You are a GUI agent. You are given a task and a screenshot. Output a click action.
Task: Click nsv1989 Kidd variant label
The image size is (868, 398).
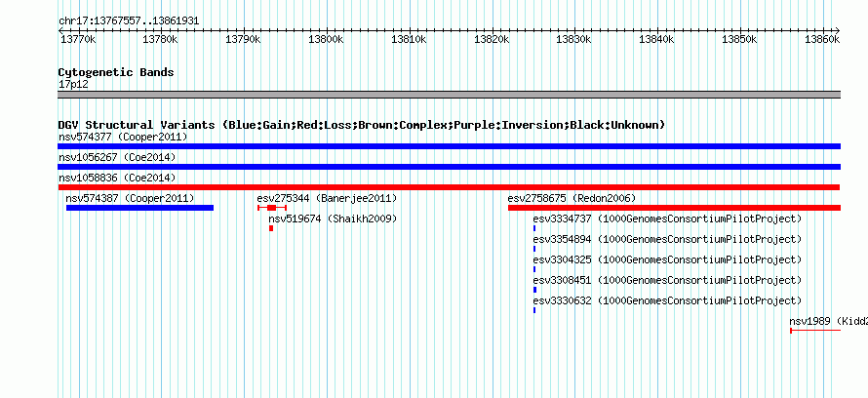(x=828, y=321)
